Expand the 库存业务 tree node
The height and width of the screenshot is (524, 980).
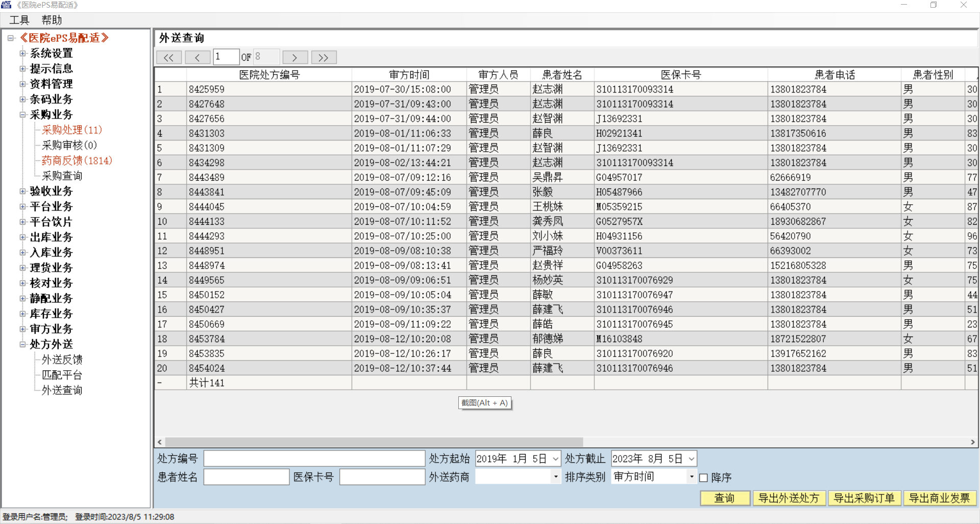[x=22, y=314]
